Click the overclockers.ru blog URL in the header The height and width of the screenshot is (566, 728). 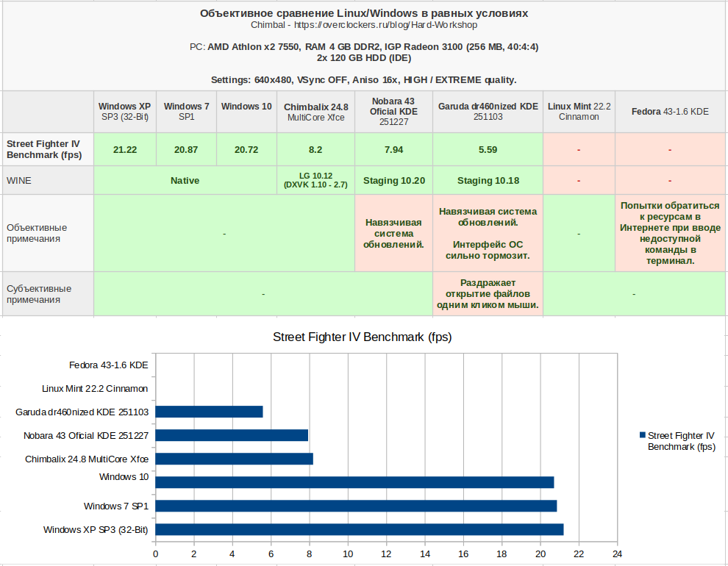pos(385,24)
